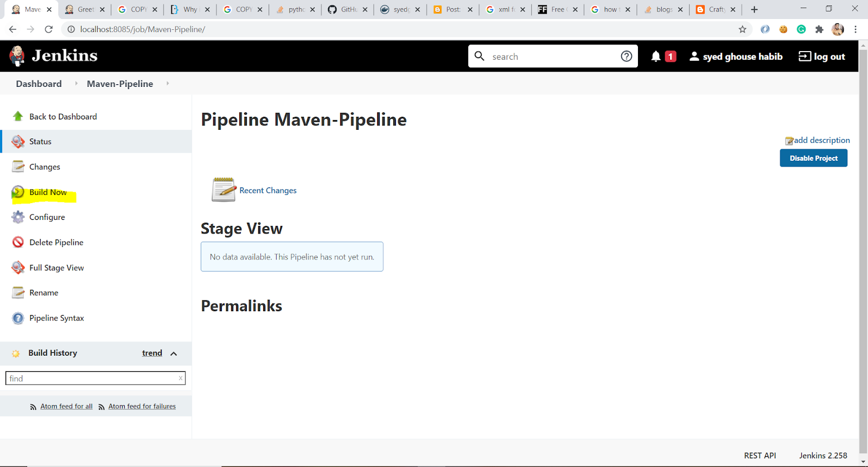Open Configure from the sidebar

point(47,217)
